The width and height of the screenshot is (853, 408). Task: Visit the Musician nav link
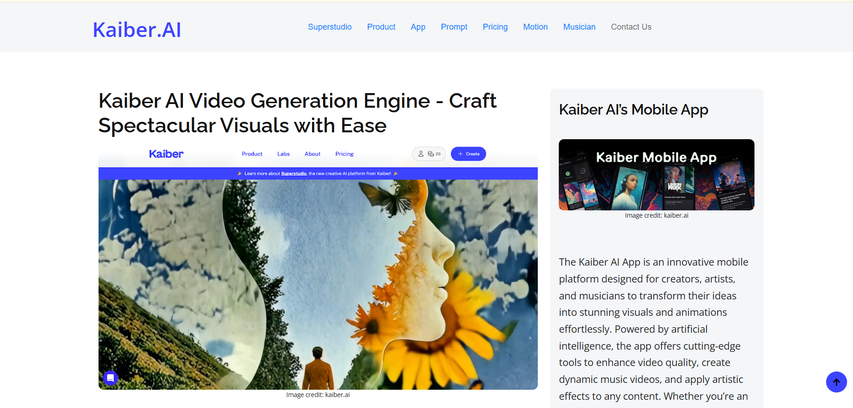[x=579, y=27]
